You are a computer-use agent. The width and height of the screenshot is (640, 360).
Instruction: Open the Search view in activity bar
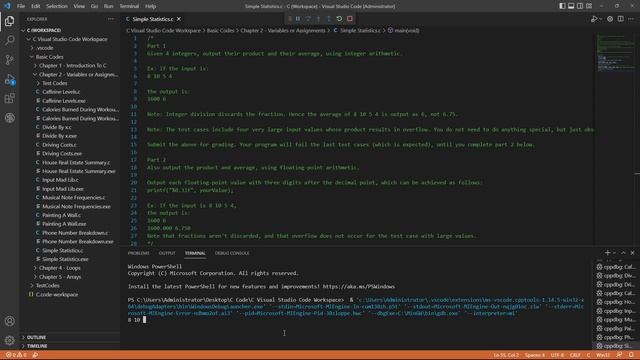9,40
